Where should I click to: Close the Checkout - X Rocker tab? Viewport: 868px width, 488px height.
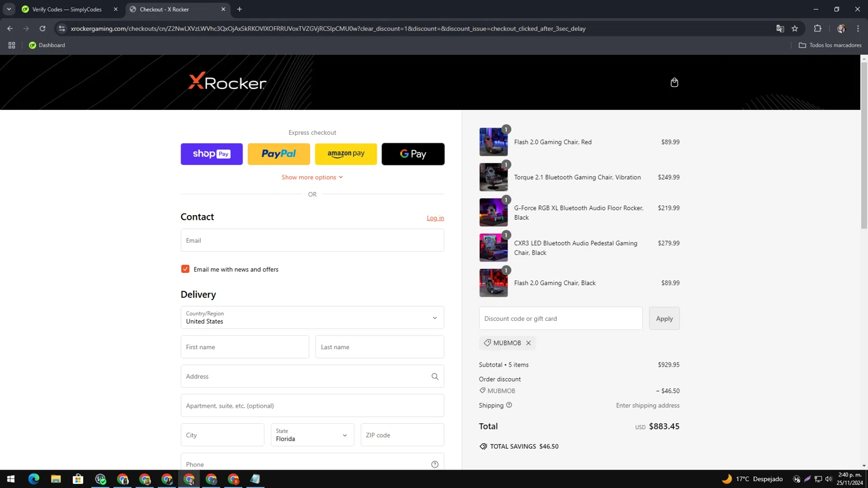(x=223, y=9)
